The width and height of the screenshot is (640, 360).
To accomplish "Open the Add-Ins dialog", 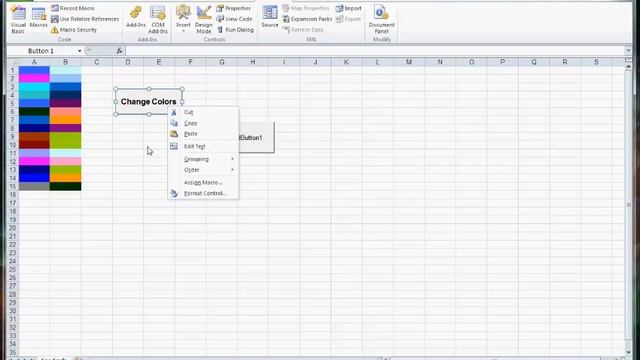I will (x=136, y=17).
